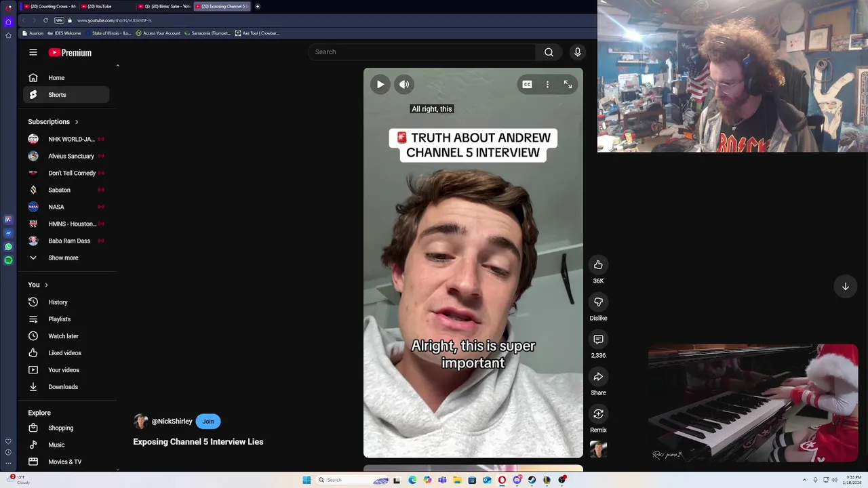This screenshot has height=488, width=868.
Task: Click Join button next to @NickShirley
Action: (x=208, y=422)
